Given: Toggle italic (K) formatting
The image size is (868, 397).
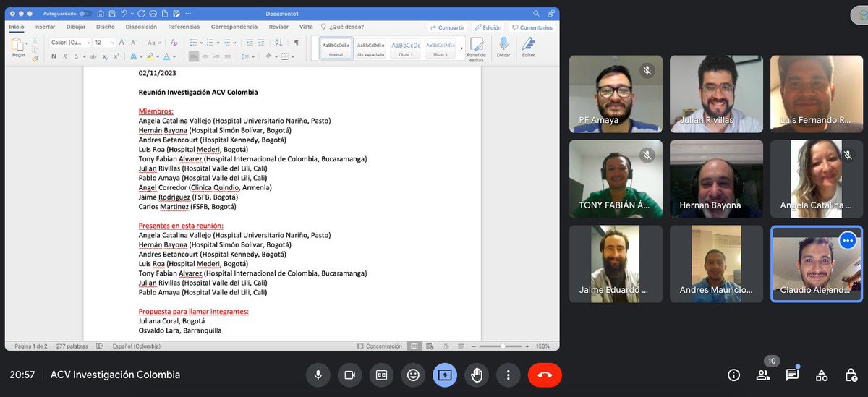Looking at the screenshot, I should [x=64, y=56].
